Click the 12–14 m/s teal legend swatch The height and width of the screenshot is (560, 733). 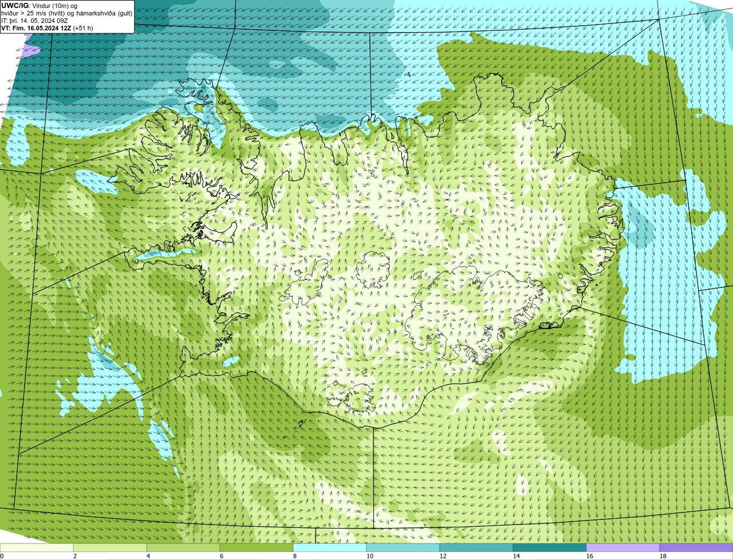(476, 547)
